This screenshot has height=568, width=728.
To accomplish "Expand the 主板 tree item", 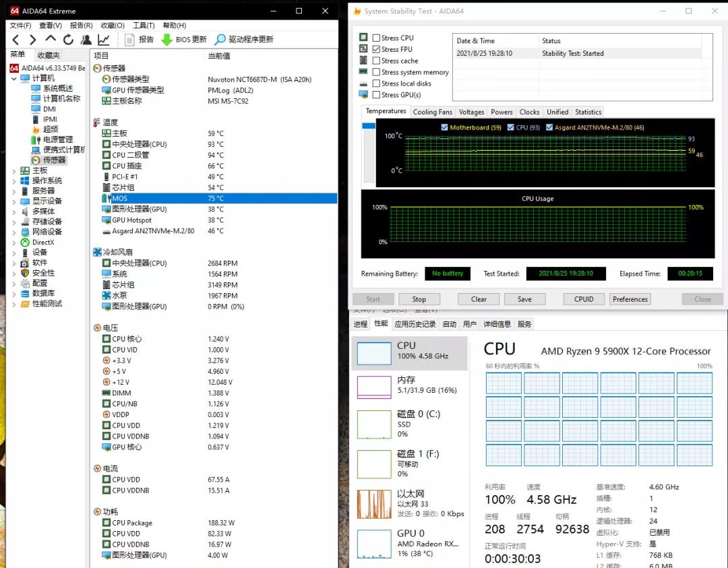I will point(15,171).
